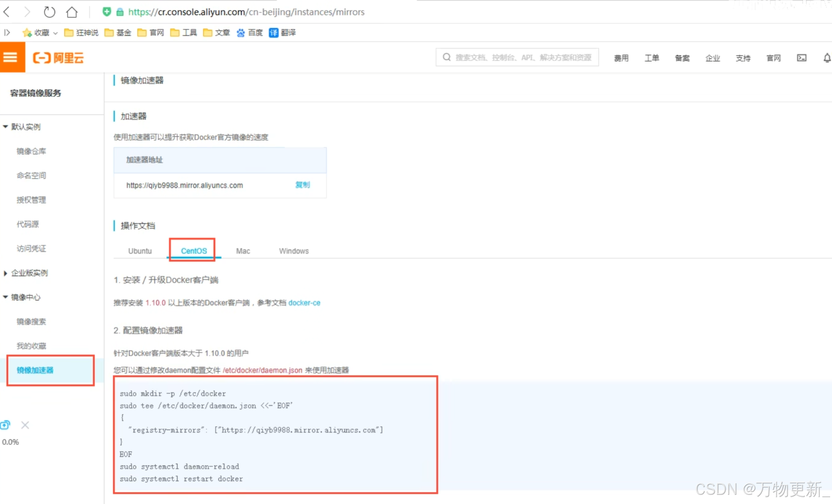
Task: Open the 收藏 favorites star bookmark
Action: point(36,32)
